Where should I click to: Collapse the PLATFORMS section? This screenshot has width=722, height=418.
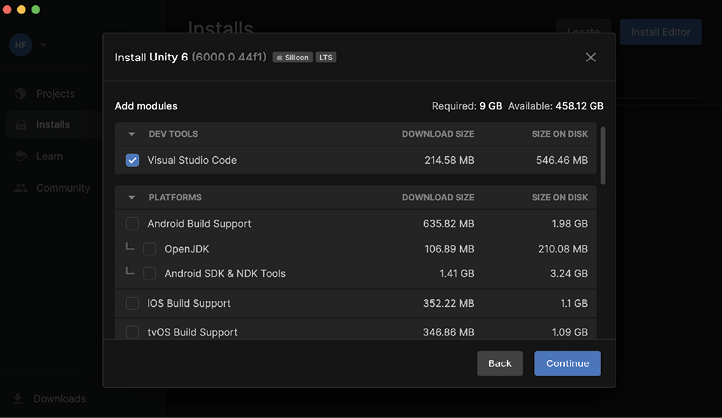[132, 197]
